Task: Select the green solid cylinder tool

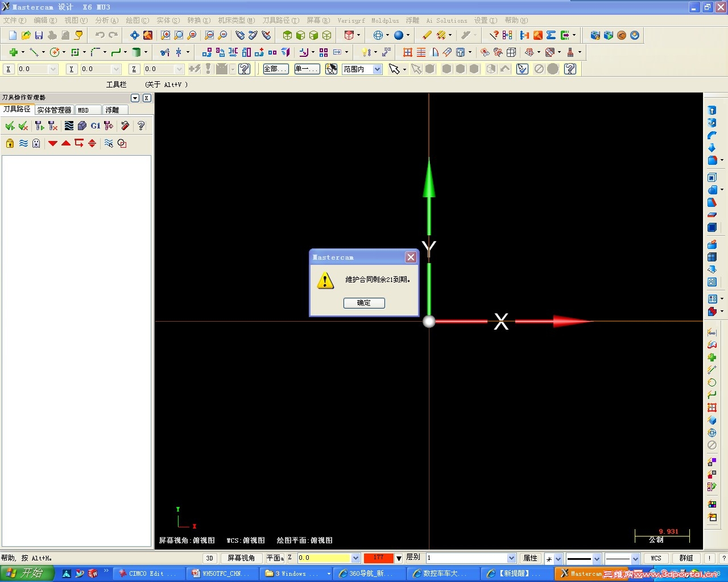Action: [x=136, y=52]
